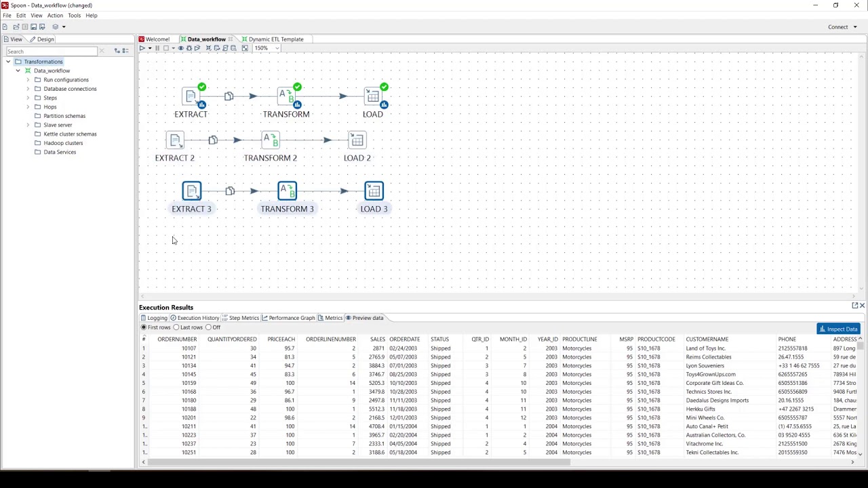The image size is (868, 488).
Task: Collapse the Data_workflow tree node
Action: pyautogui.click(x=18, y=70)
